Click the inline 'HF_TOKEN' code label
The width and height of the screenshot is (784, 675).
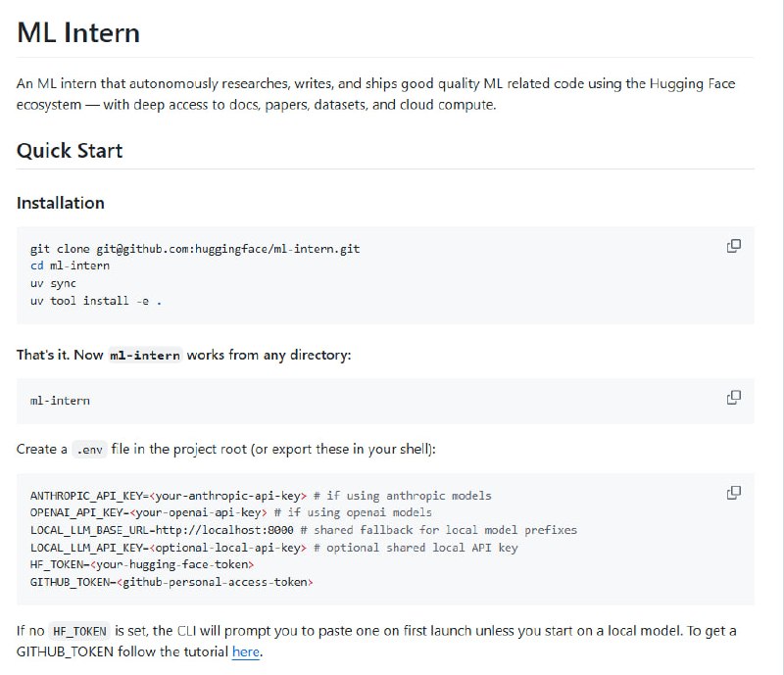click(x=79, y=631)
